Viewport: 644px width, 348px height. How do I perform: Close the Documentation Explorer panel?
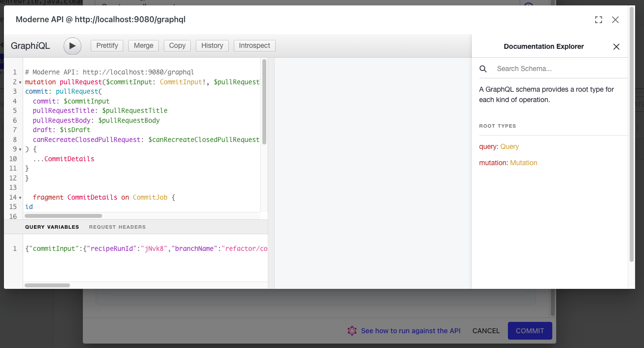point(616,47)
